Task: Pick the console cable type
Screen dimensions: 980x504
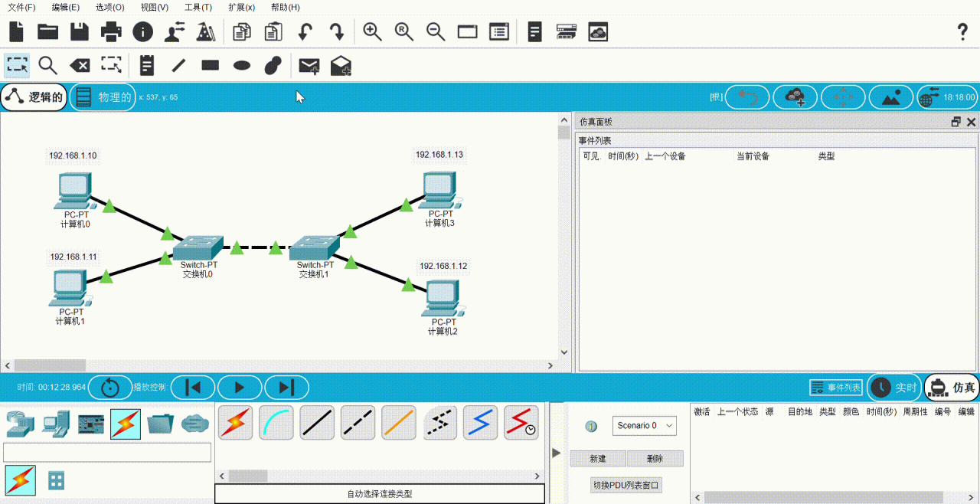Action: pyautogui.click(x=276, y=423)
